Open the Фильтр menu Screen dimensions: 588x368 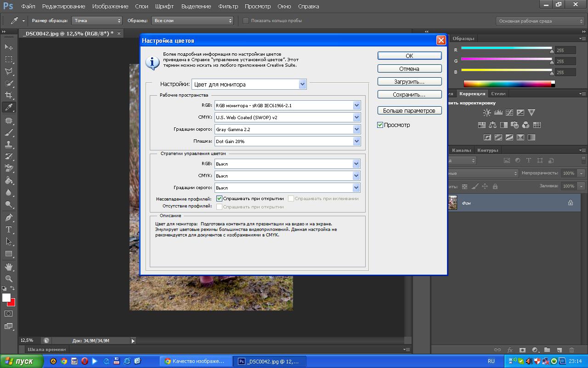[x=228, y=6]
